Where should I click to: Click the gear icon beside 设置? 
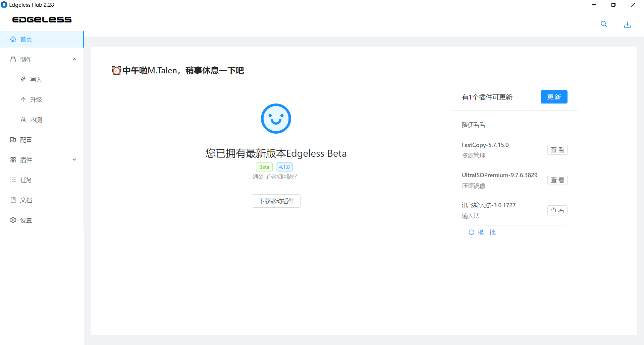13,220
